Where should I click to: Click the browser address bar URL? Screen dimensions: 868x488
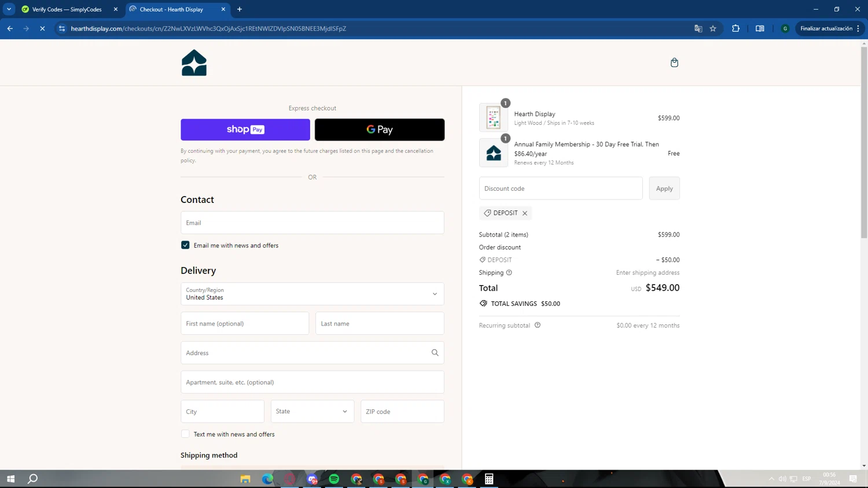[208, 28]
